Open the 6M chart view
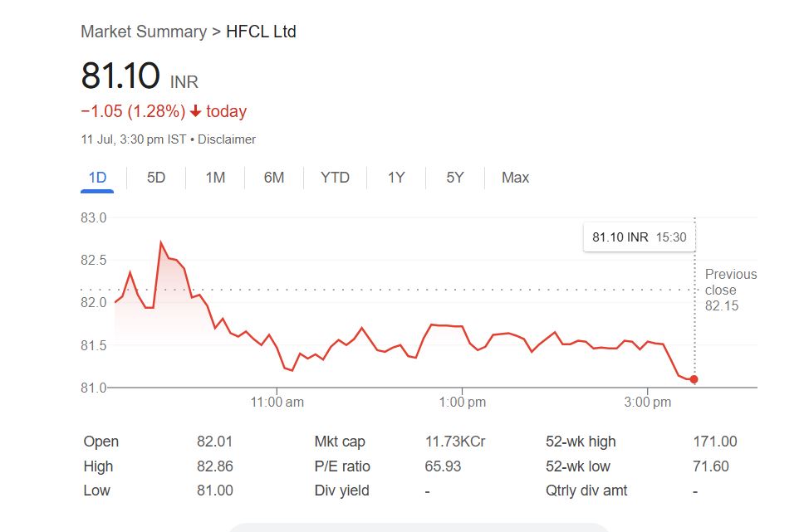The height and width of the screenshot is (532, 809). pos(274,178)
